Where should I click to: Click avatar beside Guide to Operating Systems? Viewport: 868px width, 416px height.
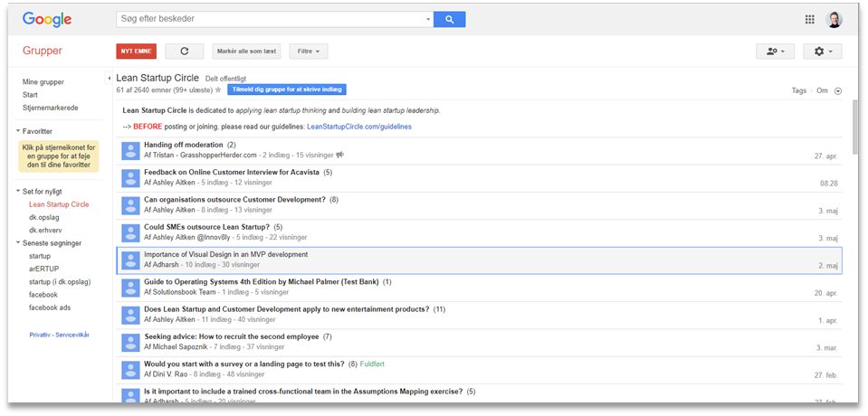[x=130, y=287]
